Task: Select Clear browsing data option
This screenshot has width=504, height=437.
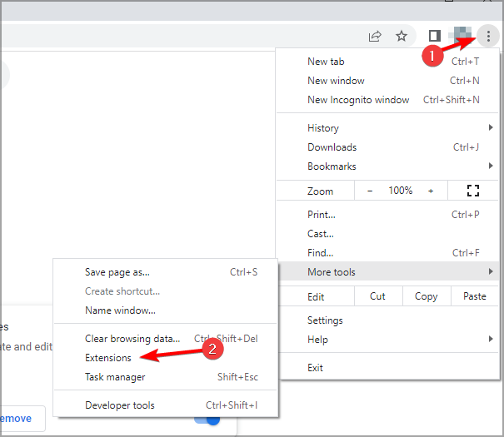Action: coord(132,339)
